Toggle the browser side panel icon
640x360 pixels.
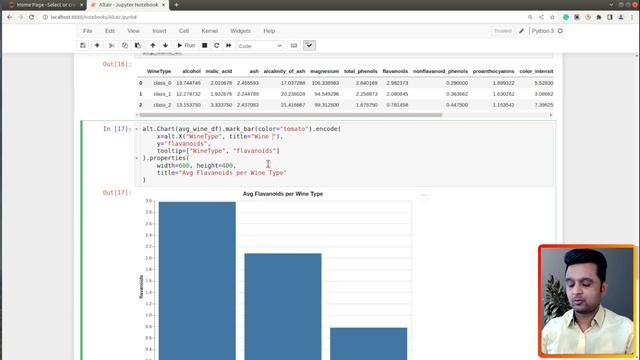610,17
